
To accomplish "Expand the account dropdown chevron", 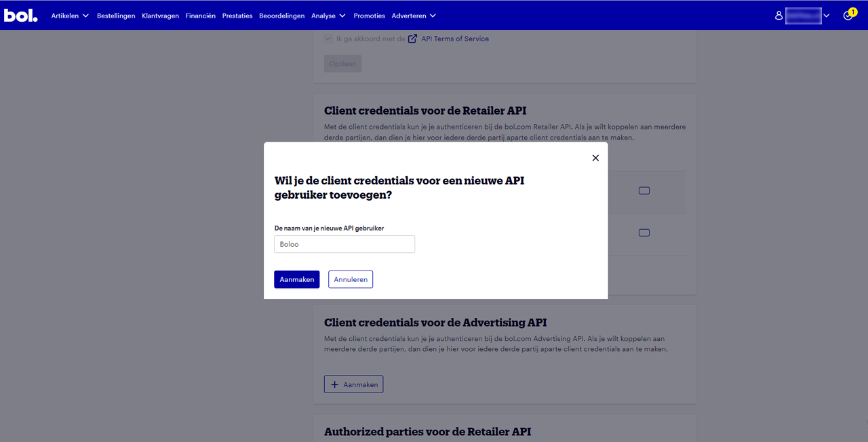I will (x=827, y=16).
